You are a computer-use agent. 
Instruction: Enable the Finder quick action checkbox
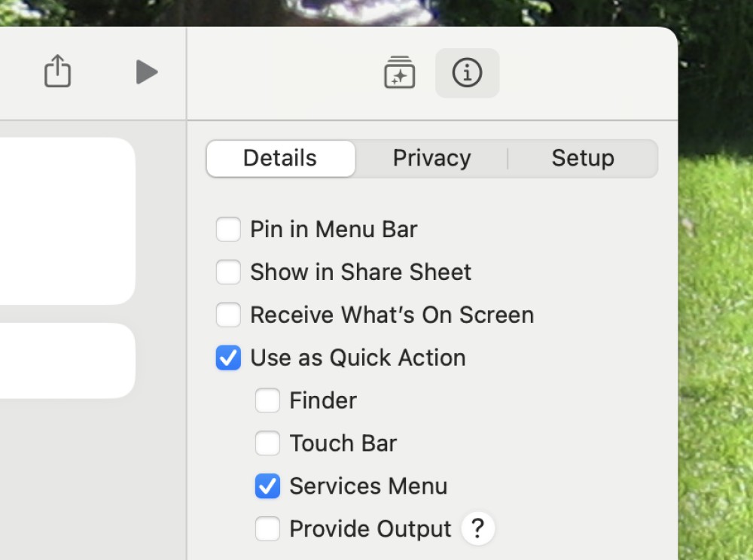click(x=267, y=400)
